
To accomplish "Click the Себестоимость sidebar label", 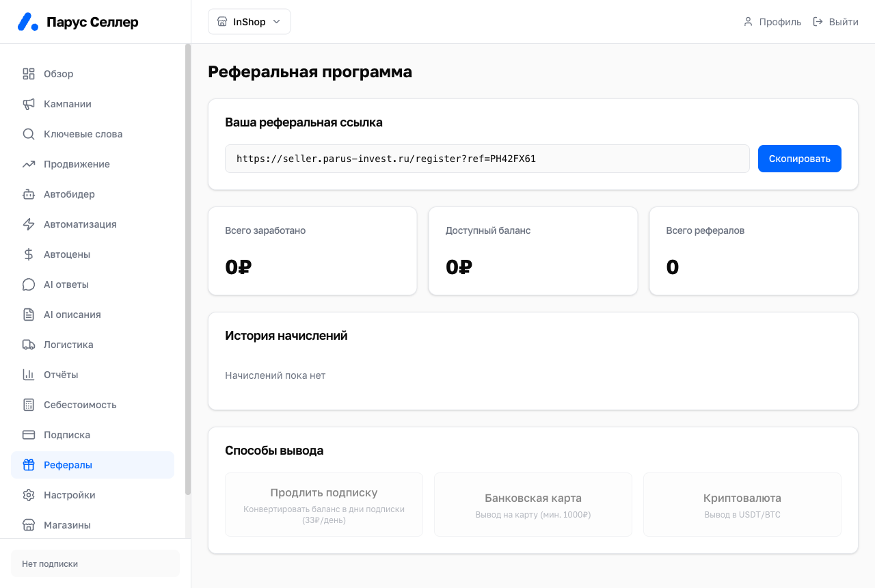I will (80, 405).
